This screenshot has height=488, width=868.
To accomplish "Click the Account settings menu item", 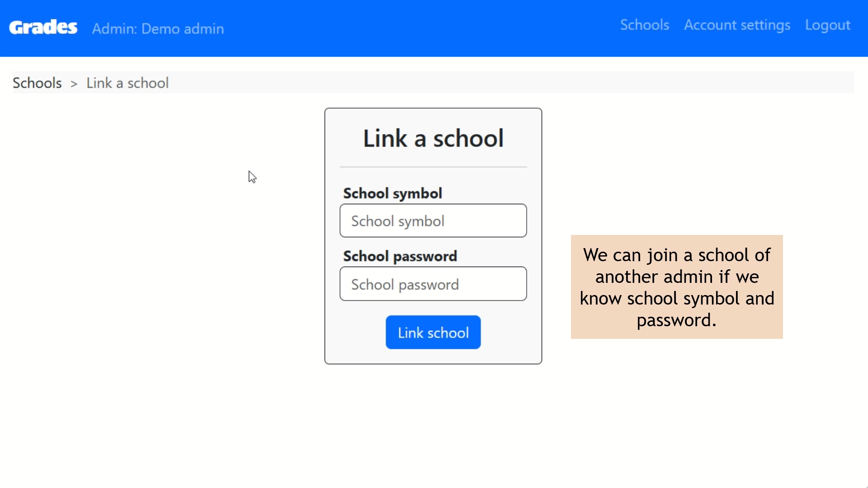I will pyautogui.click(x=737, y=25).
